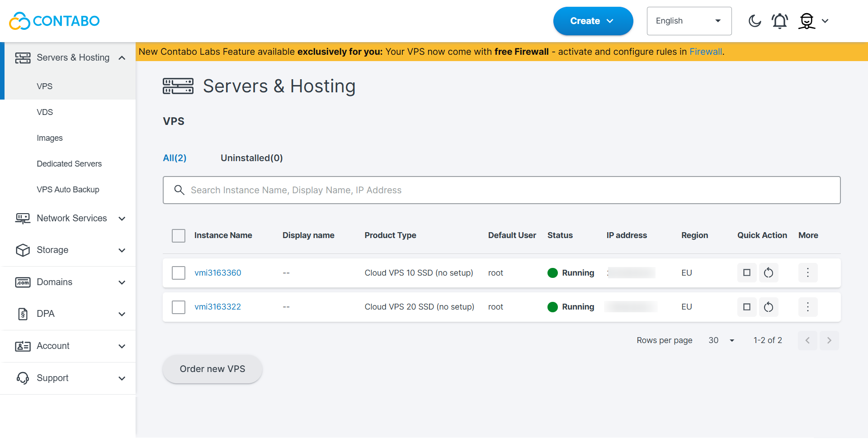
Task: Open VPS Auto Backup in sidebar
Action: coord(68,190)
